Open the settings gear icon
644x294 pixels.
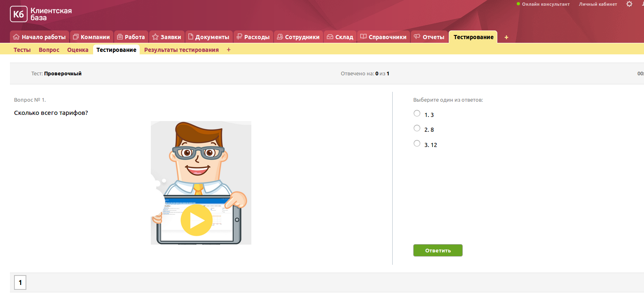coord(629,4)
